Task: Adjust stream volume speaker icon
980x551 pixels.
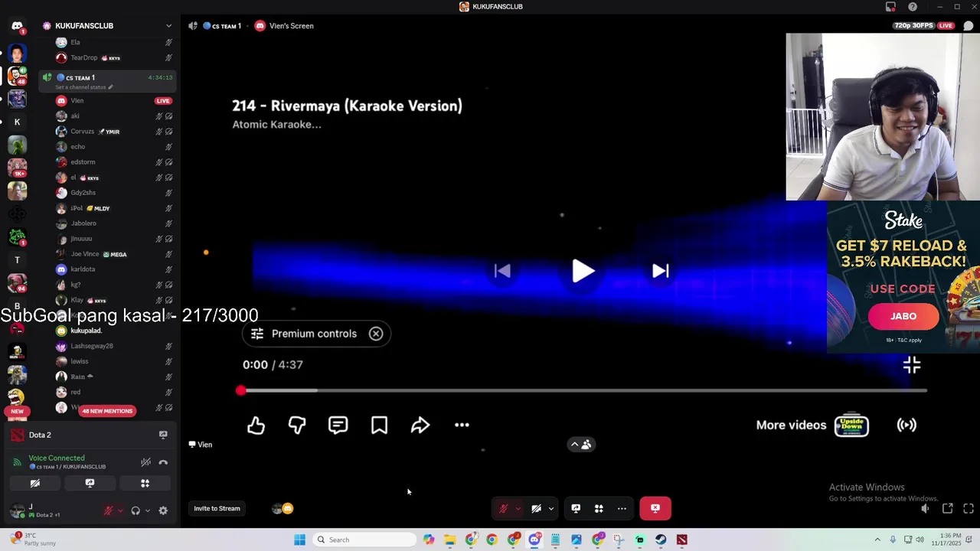Action: point(926,508)
